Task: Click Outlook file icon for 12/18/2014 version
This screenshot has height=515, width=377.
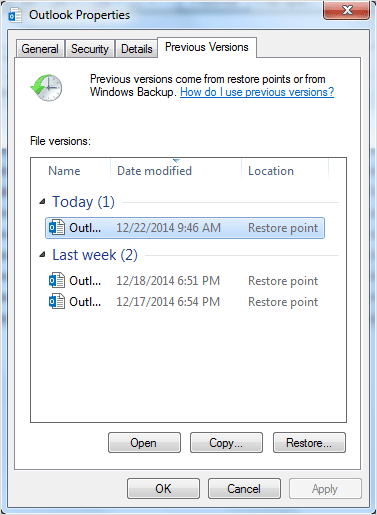Action: pyautogui.click(x=57, y=281)
